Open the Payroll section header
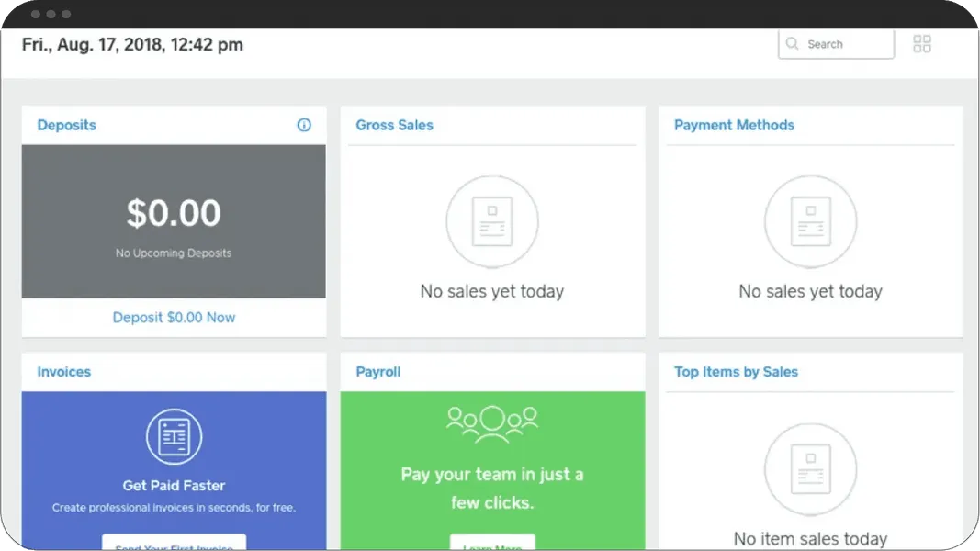The height and width of the screenshot is (551, 980). coord(378,372)
